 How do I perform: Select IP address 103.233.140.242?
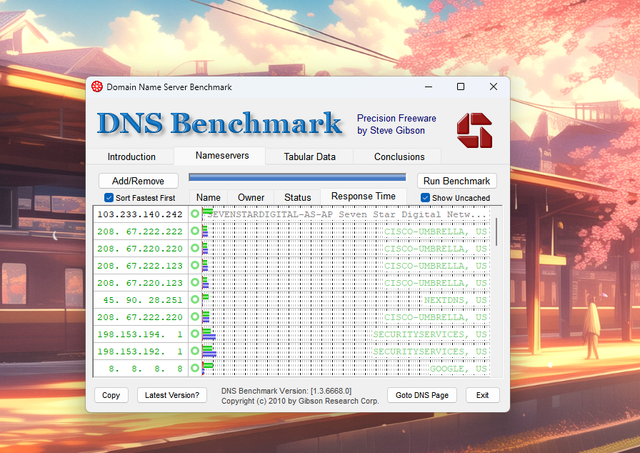click(140, 214)
